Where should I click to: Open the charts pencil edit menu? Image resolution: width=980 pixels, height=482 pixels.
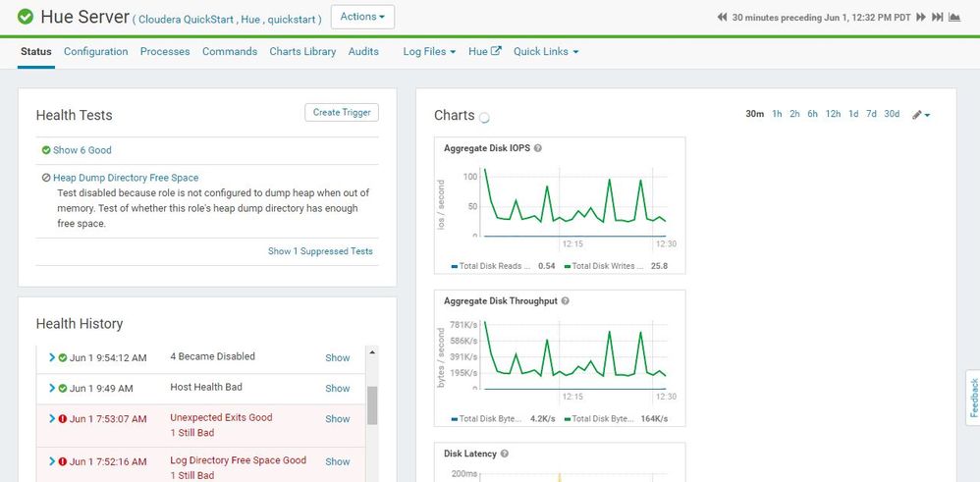point(921,115)
